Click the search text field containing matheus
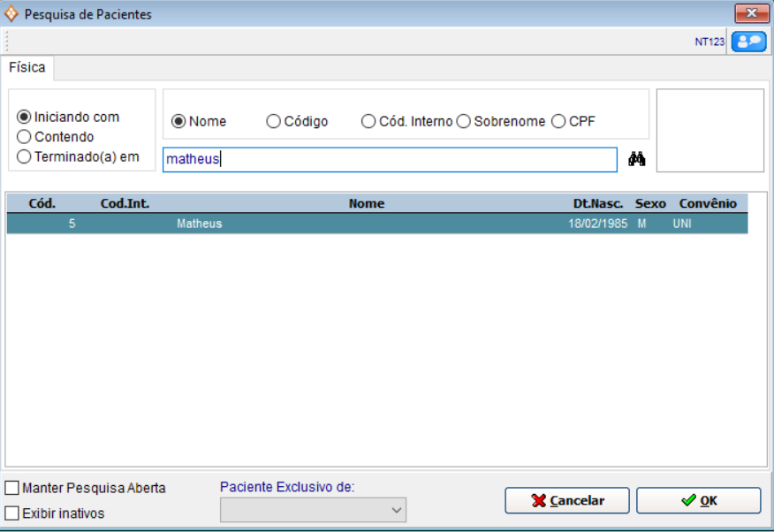The height and width of the screenshot is (532, 774). [x=389, y=159]
